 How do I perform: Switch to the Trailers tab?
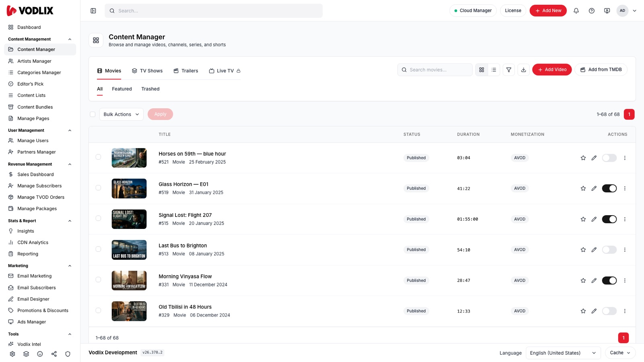pos(186,71)
